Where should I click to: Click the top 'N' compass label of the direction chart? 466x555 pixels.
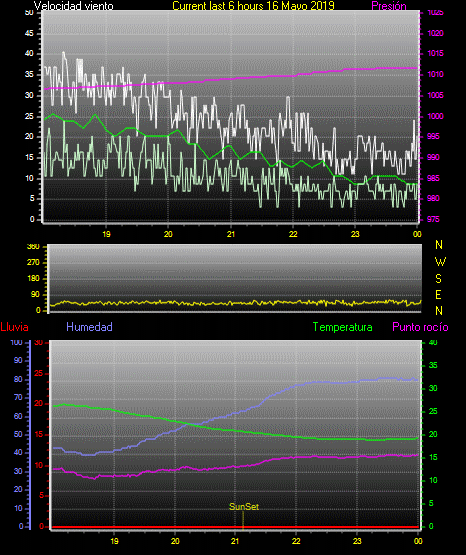coord(439,245)
